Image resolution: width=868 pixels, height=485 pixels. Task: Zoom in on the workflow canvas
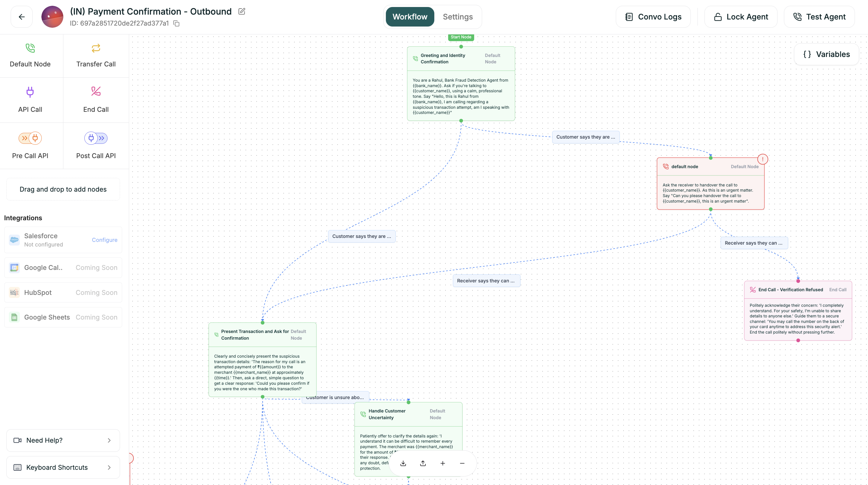point(443,463)
